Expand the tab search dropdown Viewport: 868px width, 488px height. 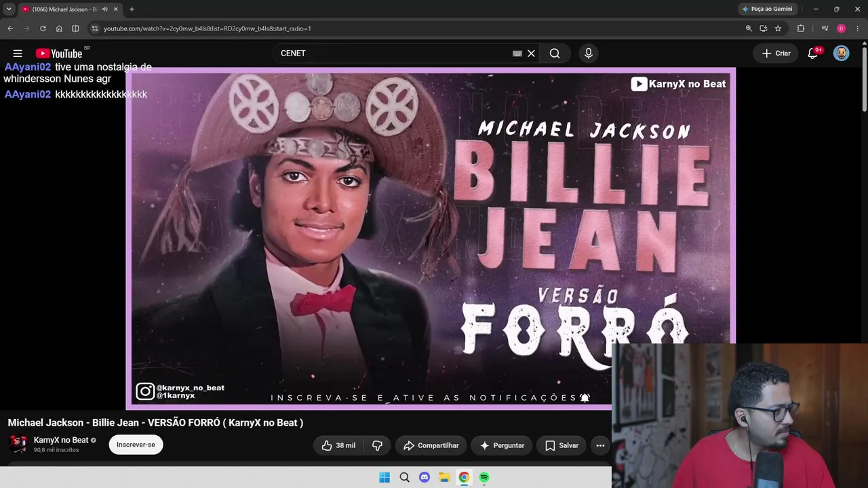click(x=9, y=9)
